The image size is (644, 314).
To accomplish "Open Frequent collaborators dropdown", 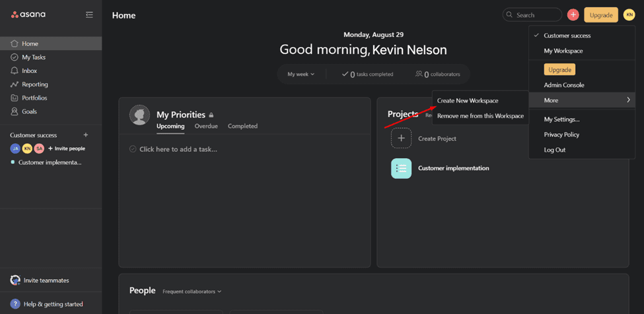I will point(192,292).
